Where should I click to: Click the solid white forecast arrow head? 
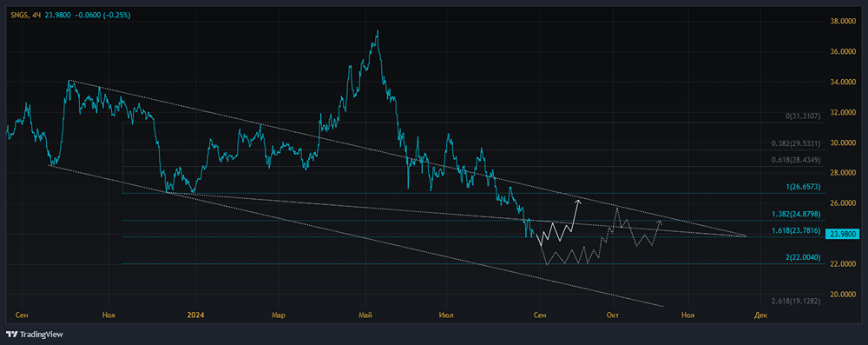(578, 202)
